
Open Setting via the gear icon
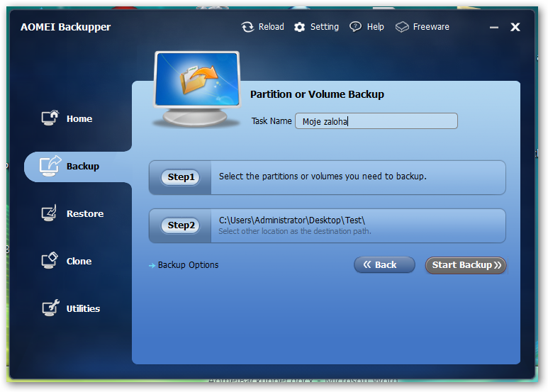[x=299, y=27]
